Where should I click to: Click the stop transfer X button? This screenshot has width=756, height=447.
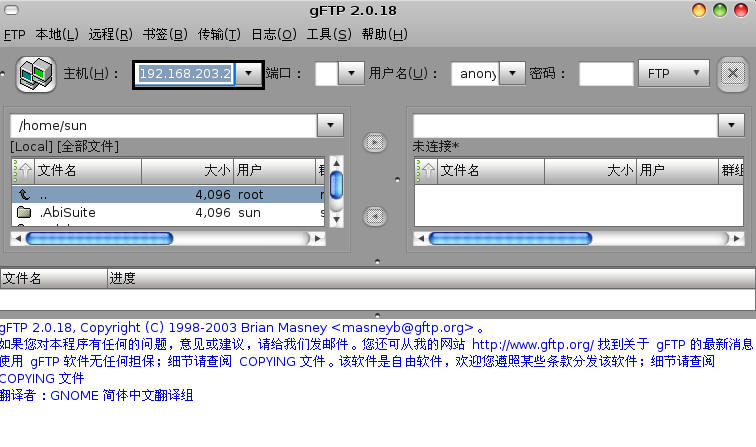pyautogui.click(x=732, y=74)
